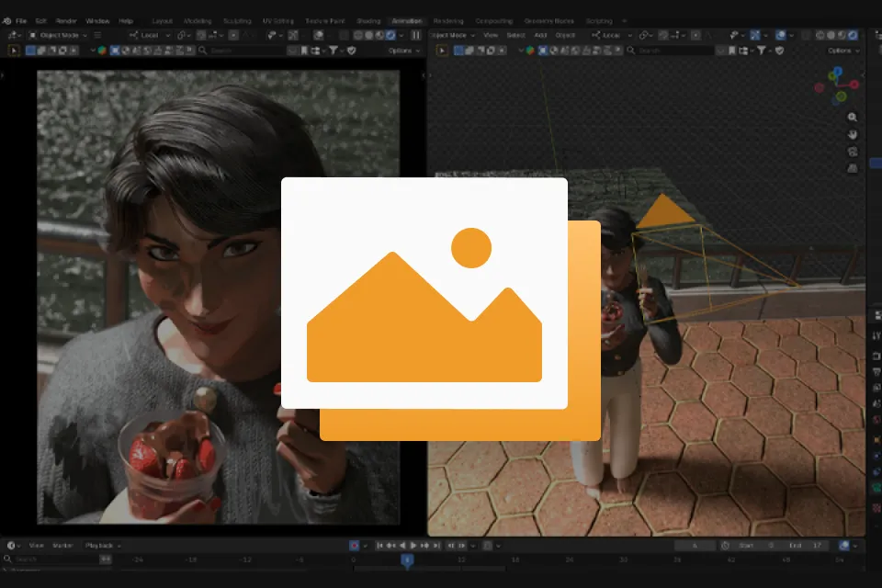Open Options dropdown in right viewport
The height and width of the screenshot is (588, 882).
pos(843,51)
